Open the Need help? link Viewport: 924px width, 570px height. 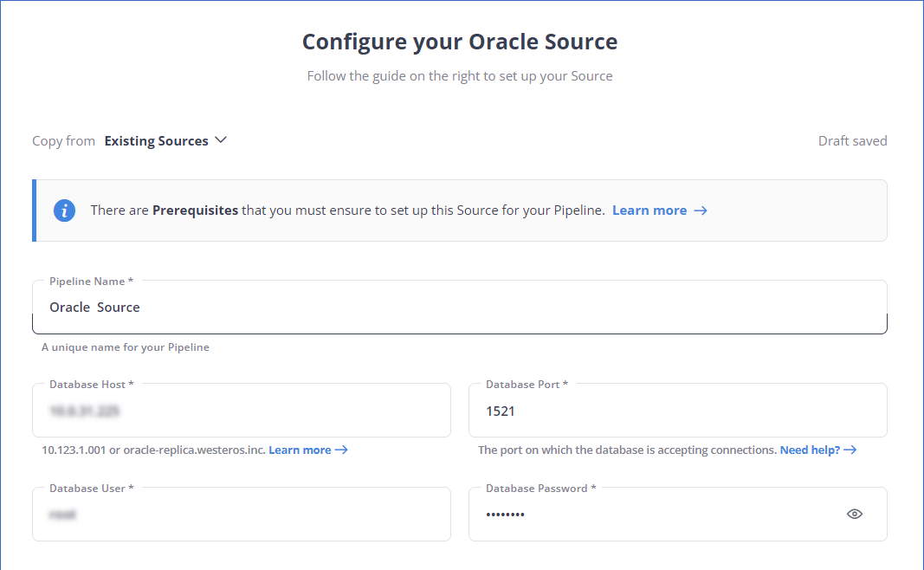[x=818, y=450]
